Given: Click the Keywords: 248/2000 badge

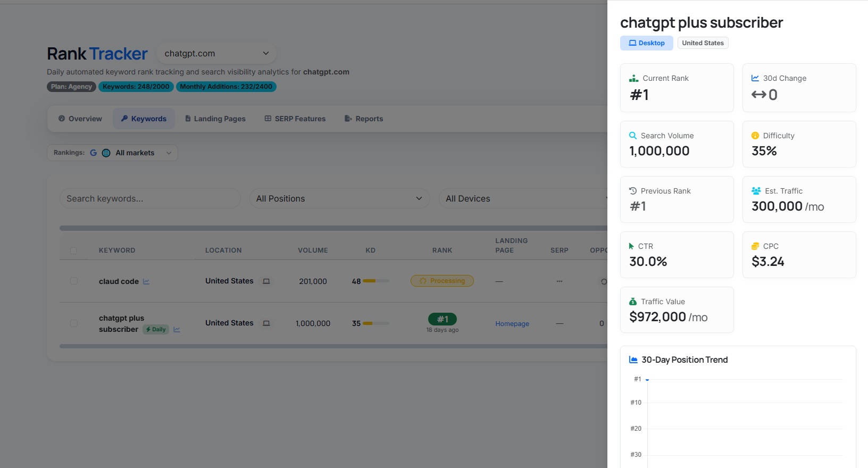Looking at the screenshot, I should 136,87.
